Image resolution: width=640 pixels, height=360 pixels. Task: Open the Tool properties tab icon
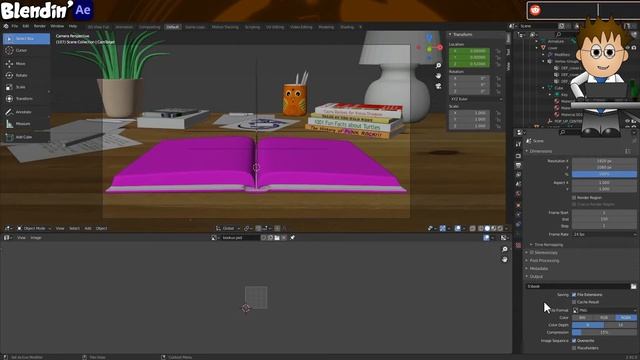coord(518,144)
